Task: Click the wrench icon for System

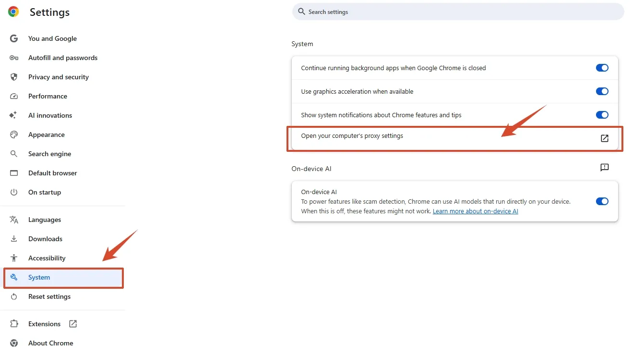Action: click(14, 277)
